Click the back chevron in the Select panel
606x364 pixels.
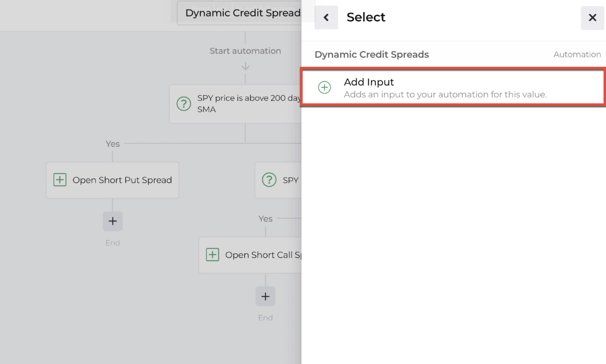326,17
